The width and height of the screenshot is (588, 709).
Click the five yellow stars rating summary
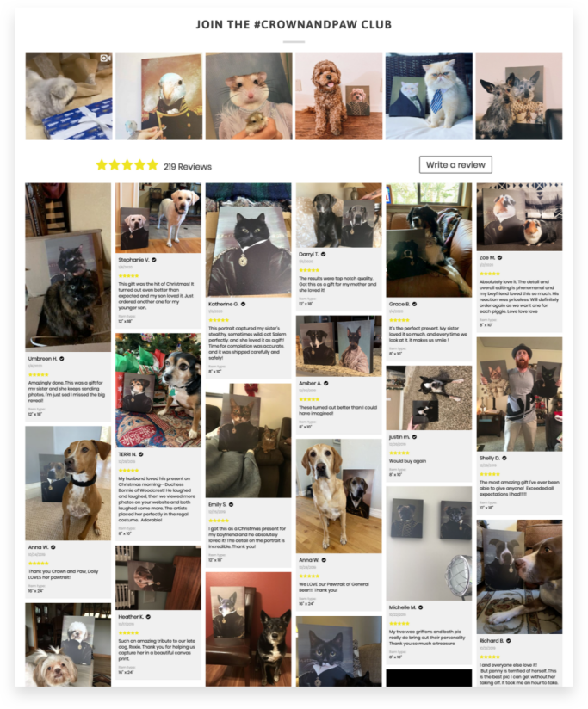tap(127, 165)
